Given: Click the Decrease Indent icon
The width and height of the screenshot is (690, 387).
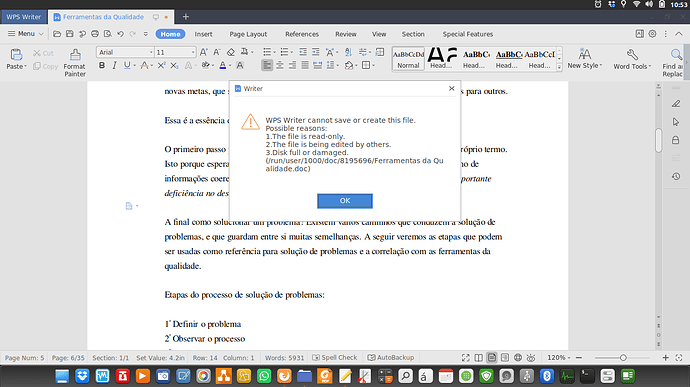Looking at the screenshot, I should point(303,52).
